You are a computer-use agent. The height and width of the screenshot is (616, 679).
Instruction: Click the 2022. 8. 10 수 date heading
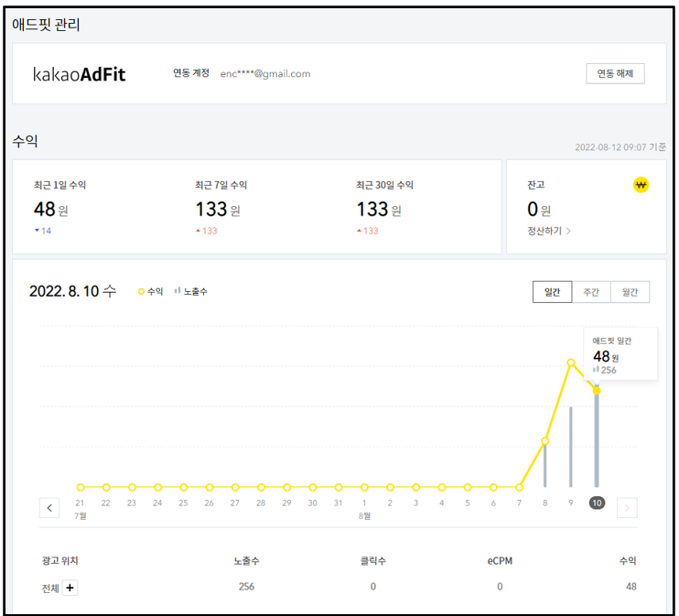pyautogui.click(x=73, y=291)
